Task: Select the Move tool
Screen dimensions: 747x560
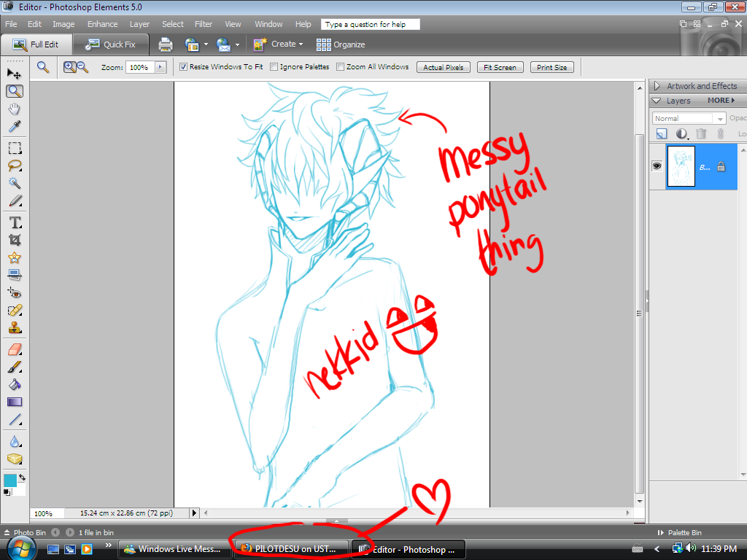Action: point(14,73)
